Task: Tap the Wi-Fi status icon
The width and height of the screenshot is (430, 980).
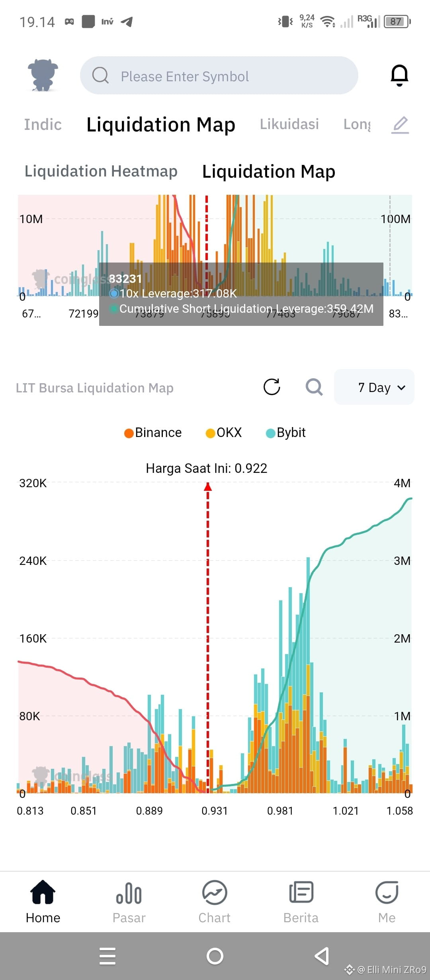Action: [x=328, y=22]
